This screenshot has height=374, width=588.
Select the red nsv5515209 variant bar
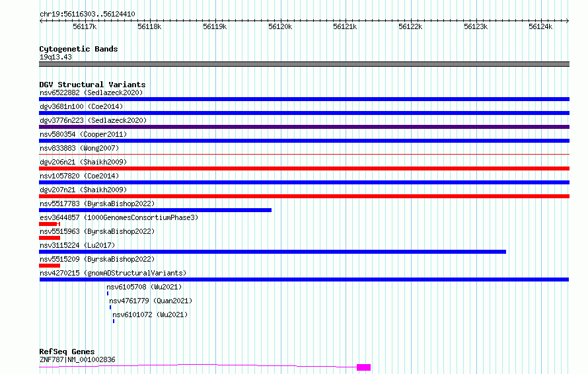tap(50, 266)
